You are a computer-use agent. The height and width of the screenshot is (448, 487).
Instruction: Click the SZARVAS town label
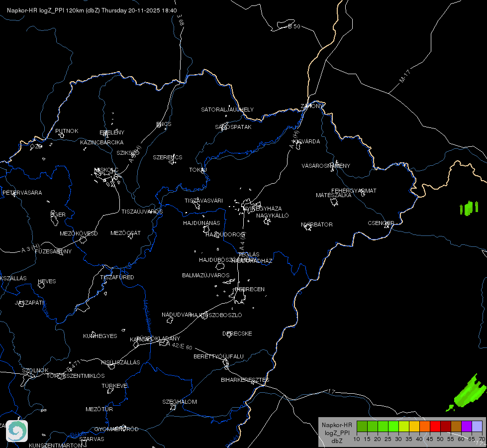coord(92,439)
